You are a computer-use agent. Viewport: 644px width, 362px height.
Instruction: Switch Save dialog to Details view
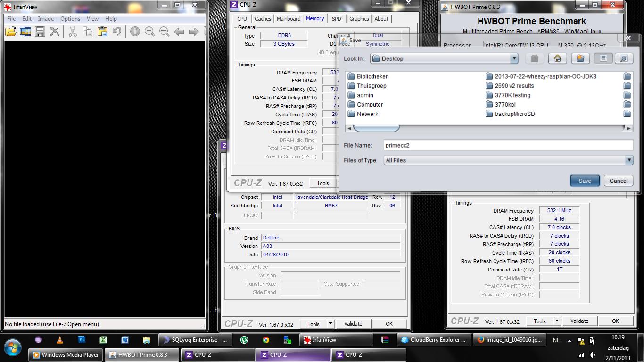click(x=624, y=58)
